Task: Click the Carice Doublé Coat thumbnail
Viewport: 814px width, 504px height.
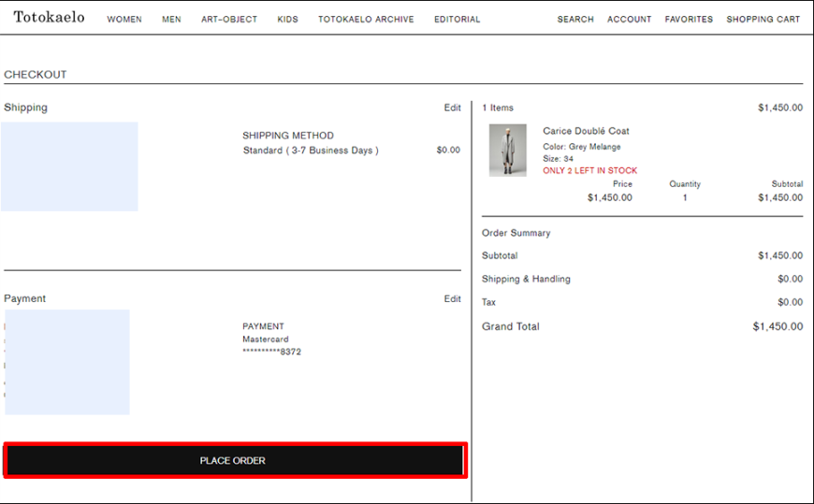Action: click(508, 150)
